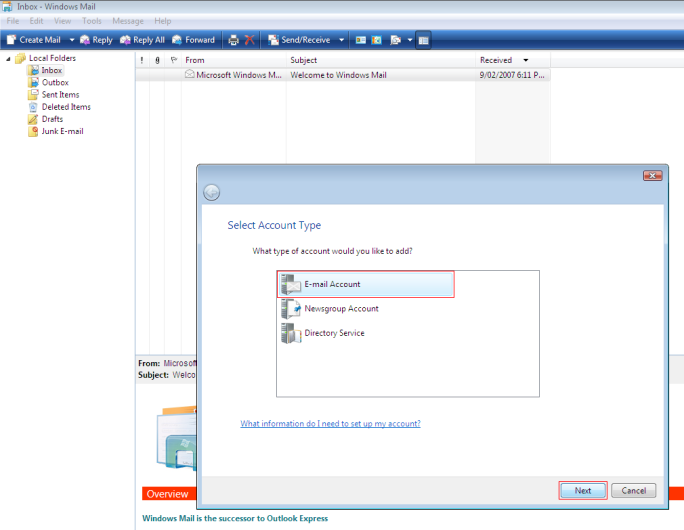Click the Reply toolbar button

[x=96, y=40]
